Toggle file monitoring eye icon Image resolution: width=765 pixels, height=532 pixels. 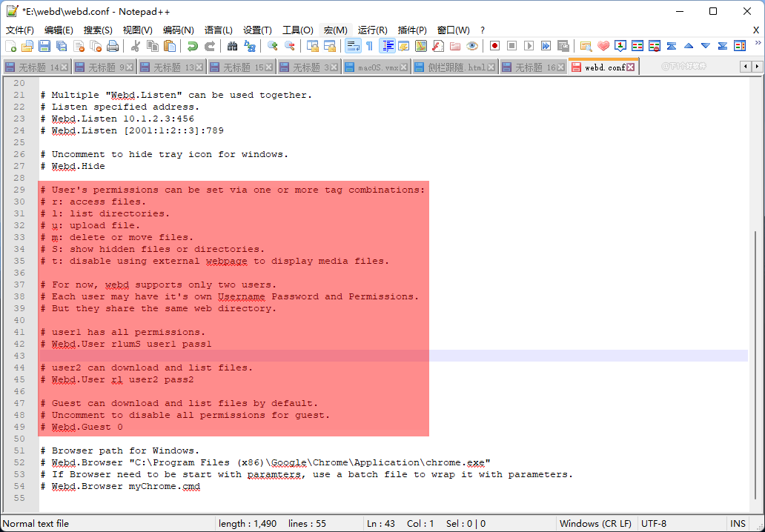tap(471, 47)
